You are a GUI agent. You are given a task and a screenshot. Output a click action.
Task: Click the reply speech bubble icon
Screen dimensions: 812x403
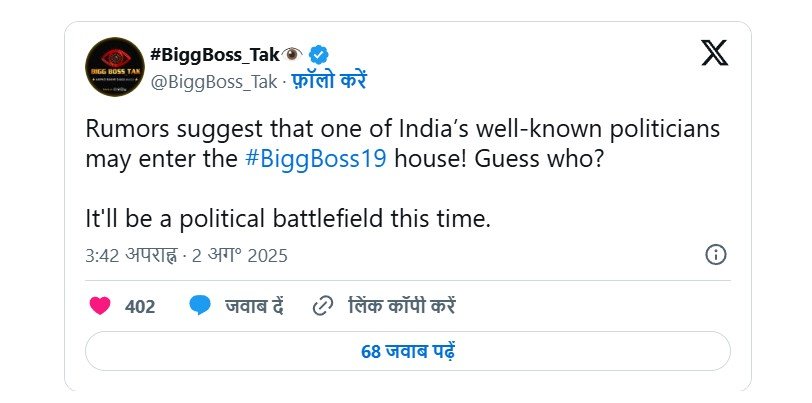(x=200, y=306)
